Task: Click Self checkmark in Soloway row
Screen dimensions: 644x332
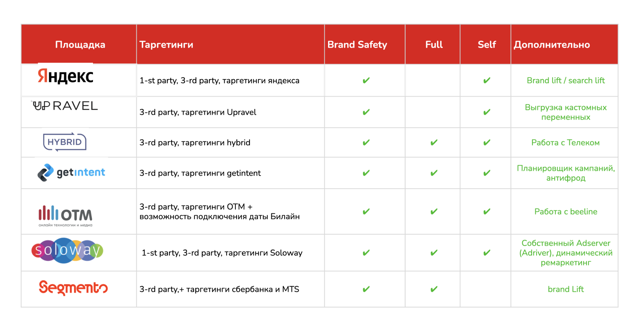Action: coord(487,253)
